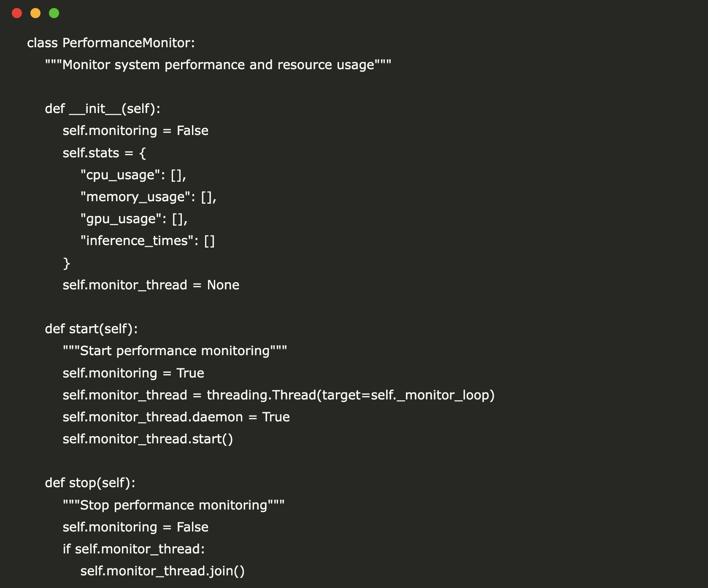Click the "def start(self):" definition line
Screen dimensions: 708x588
(91, 329)
